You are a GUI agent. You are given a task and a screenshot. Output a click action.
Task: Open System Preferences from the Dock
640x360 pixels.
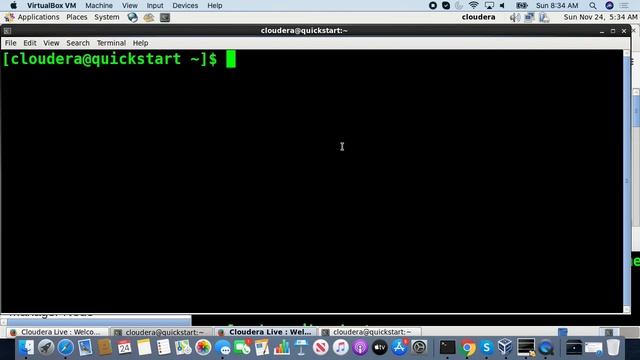(419, 347)
